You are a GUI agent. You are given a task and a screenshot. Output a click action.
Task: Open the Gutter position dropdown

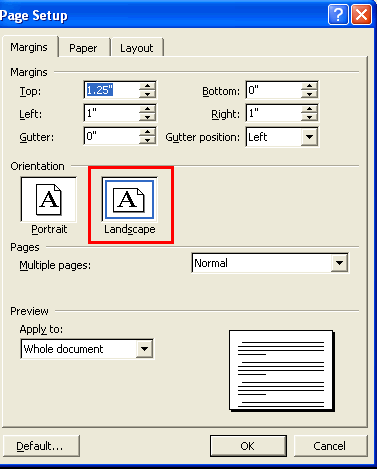tap(309, 137)
